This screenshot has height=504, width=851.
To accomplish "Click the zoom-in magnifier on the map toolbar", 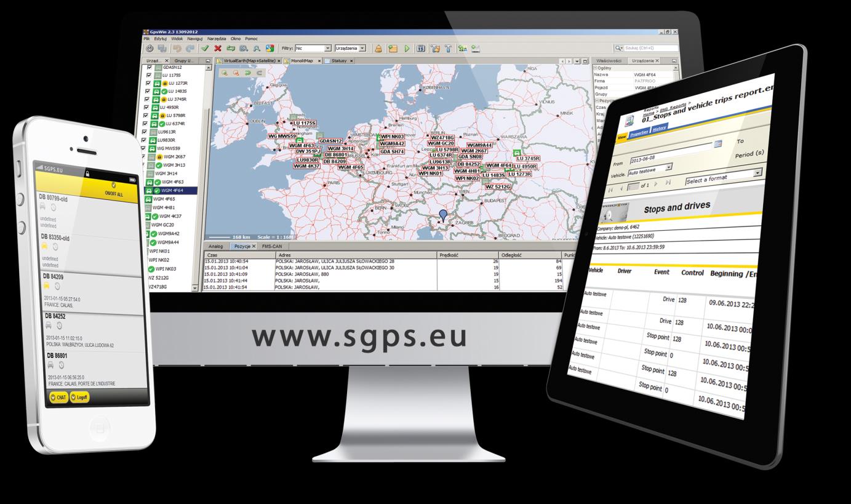I will click(x=224, y=73).
